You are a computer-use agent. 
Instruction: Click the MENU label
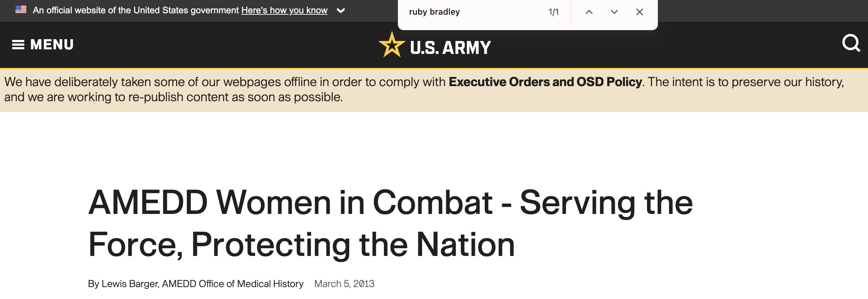click(52, 45)
